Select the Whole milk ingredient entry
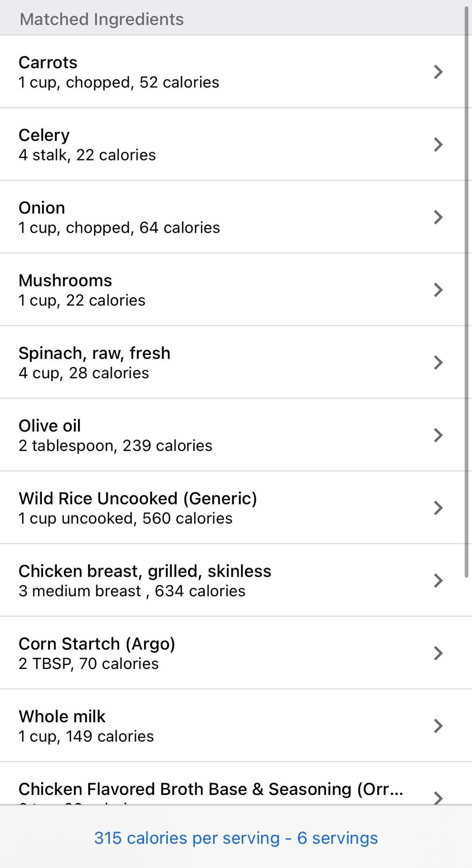This screenshot has height=868, width=472. click(x=62, y=717)
